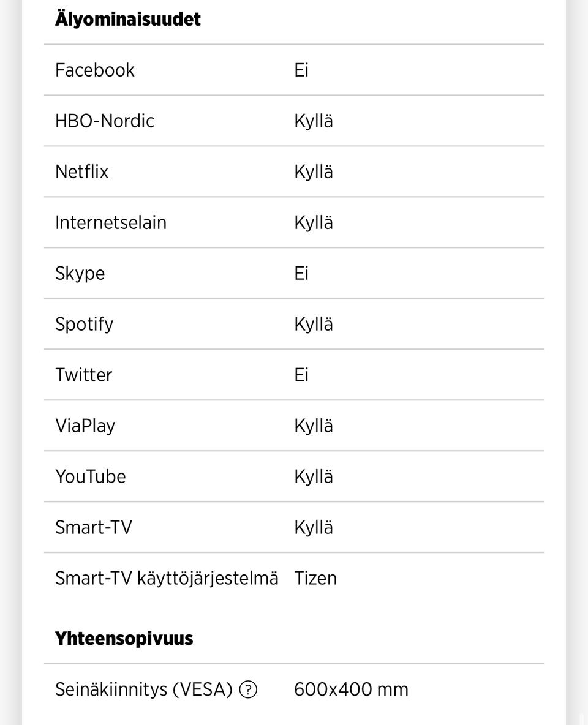Click the YouTube label
This screenshot has width=588, height=725.
(x=91, y=476)
